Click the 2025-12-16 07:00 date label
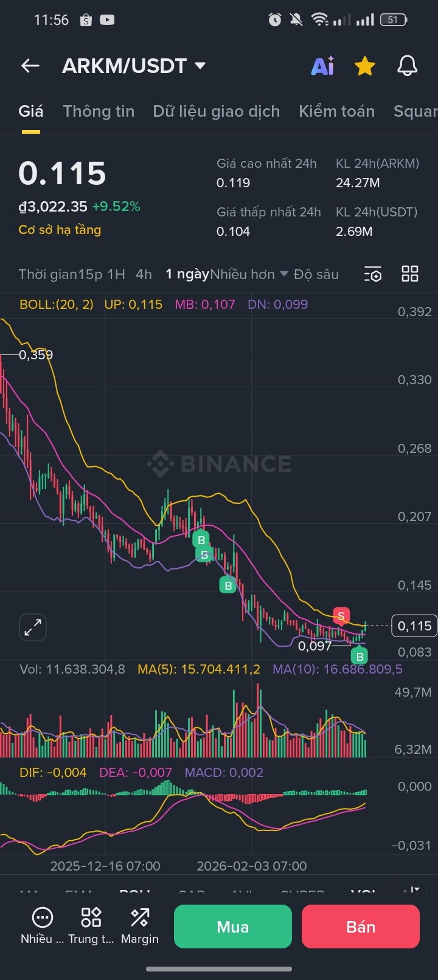The height and width of the screenshot is (980, 438). tap(105, 866)
